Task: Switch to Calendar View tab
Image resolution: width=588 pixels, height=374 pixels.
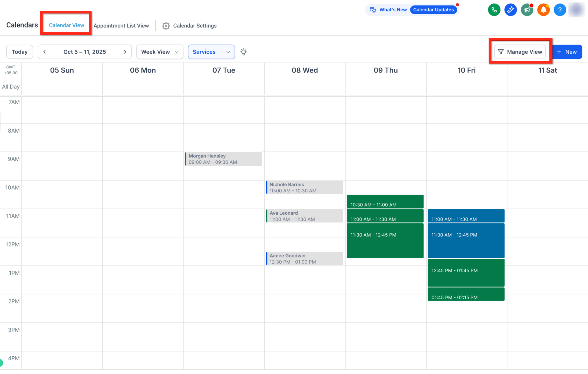Action: [66, 25]
